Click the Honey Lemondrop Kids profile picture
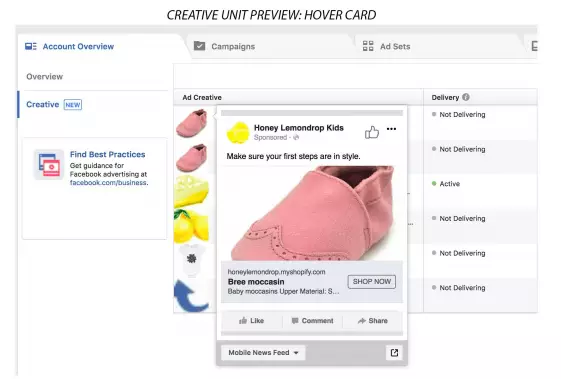The width and height of the screenshot is (561, 379). point(238,133)
